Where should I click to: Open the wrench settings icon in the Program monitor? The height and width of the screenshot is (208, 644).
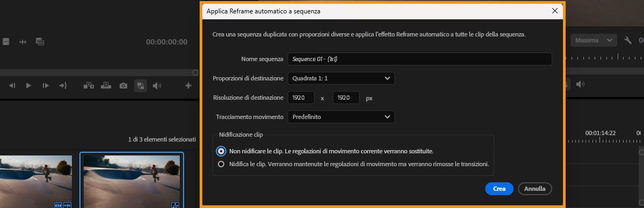click(628, 40)
